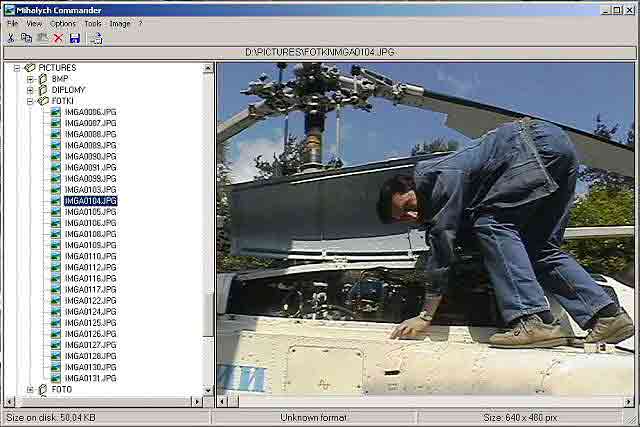Click the red X Delete icon
Image resolution: width=640 pixels, height=427 pixels.
58,38
